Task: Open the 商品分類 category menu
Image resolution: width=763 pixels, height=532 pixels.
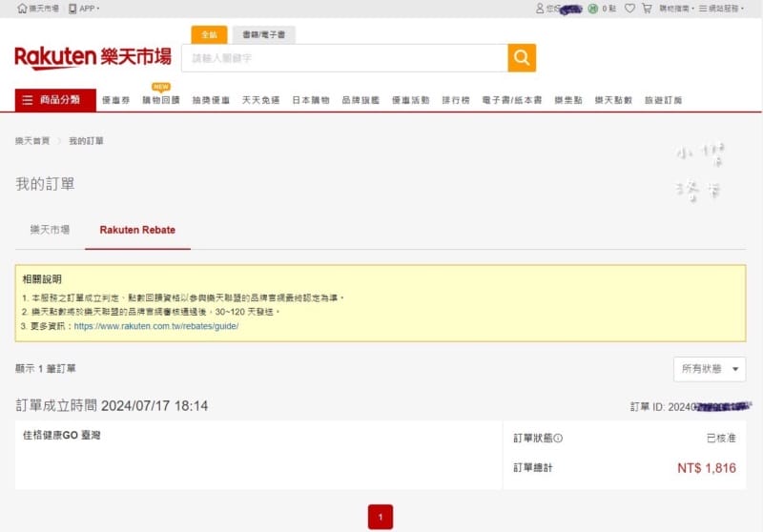Action: point(55,100)
